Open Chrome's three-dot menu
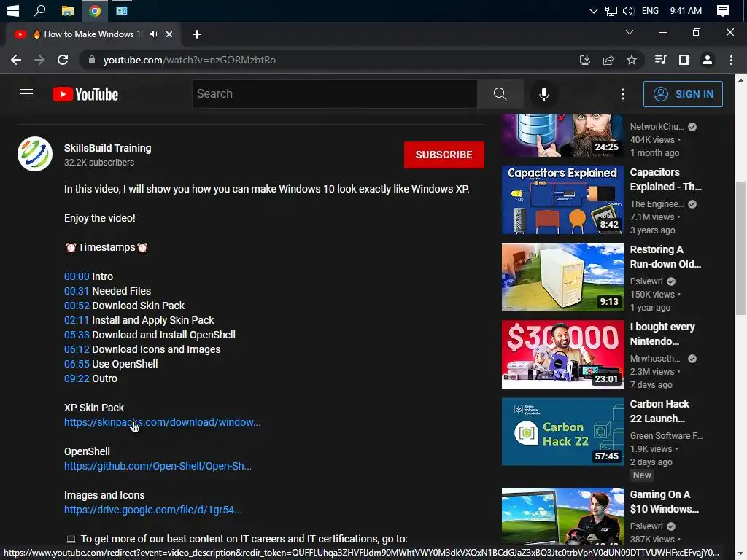Image resolution: width=747 pixels, height=560 pixels. pyautogui.click(x=731, y=60)
